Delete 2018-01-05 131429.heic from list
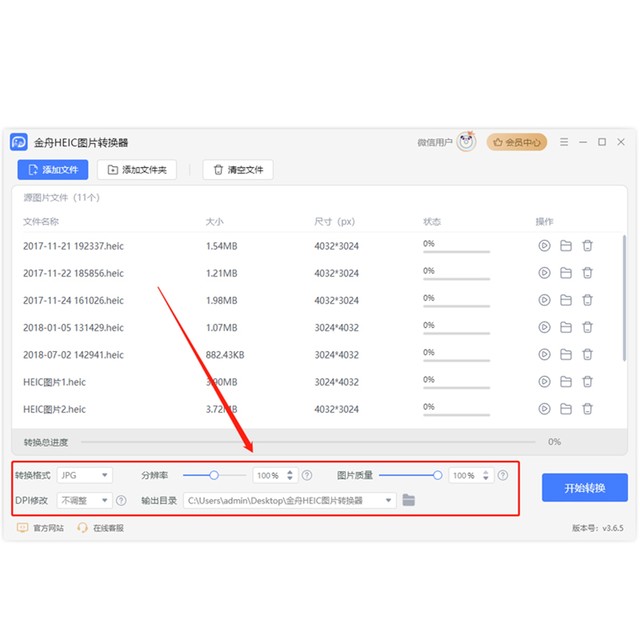This screenshot has width=640, height=640. click(587, 327)
